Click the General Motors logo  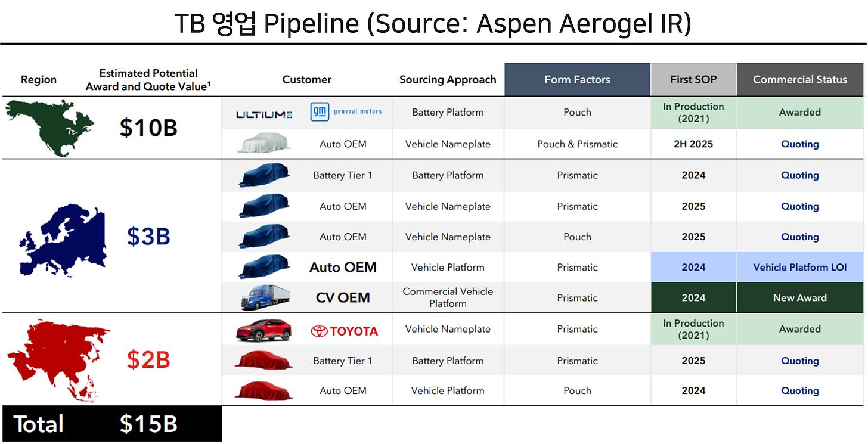click(x=346, y=111)
